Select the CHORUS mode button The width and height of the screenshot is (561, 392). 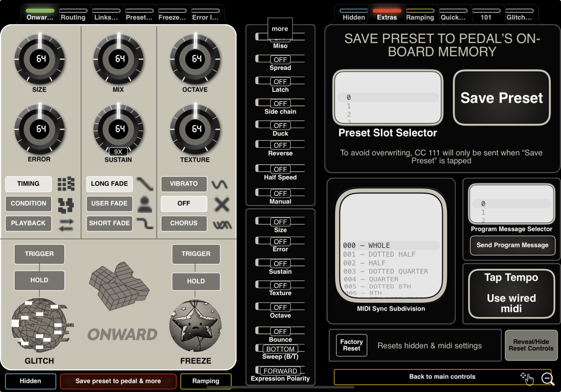coord(184,223)
